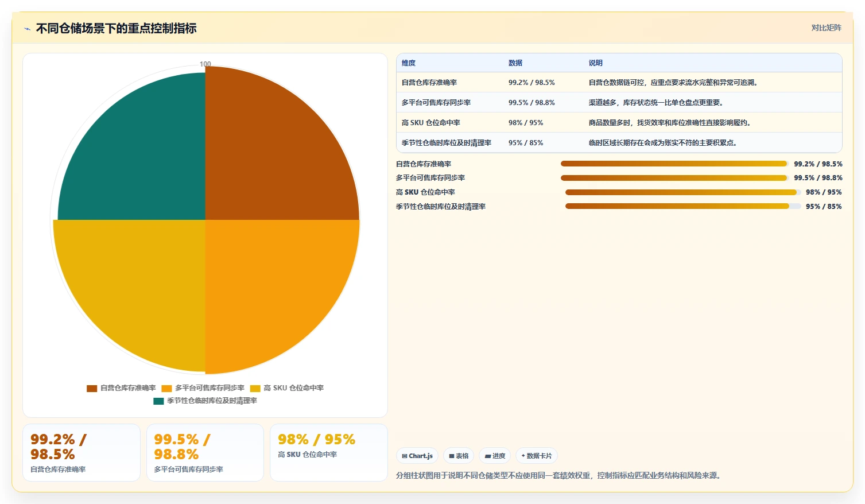Click the 多平台可售库存同步率 progress bar
Image resolution: width=865 pixels, height=504 pixels.
(674, 178)
